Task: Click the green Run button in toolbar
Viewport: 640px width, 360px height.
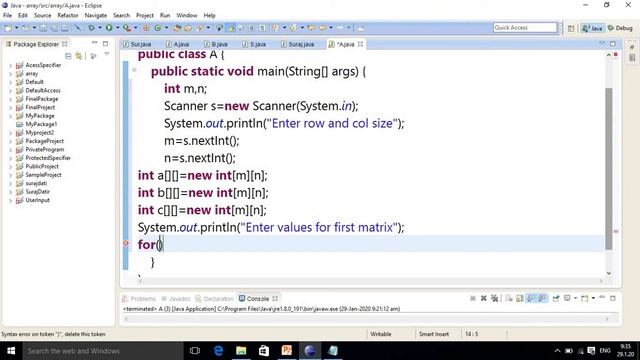Action: [109, 28]
